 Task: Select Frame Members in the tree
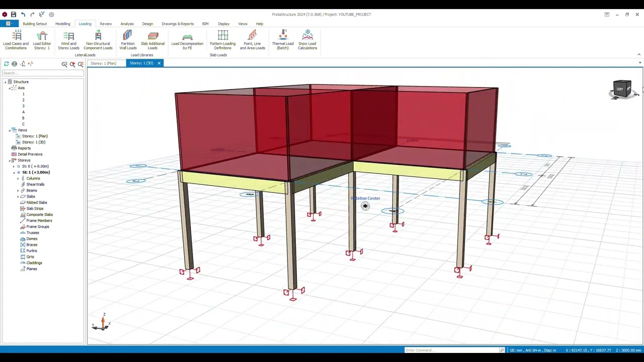[39, 221]
